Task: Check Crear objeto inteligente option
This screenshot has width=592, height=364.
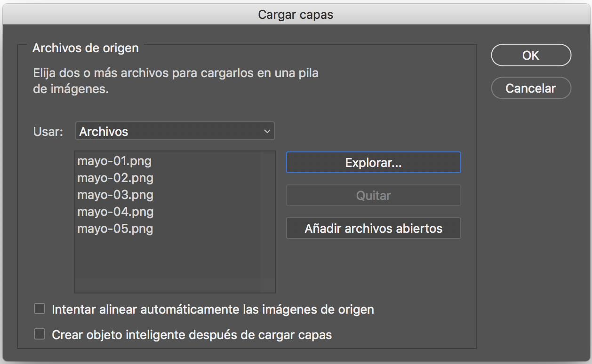Action: [x=40, y=334]
